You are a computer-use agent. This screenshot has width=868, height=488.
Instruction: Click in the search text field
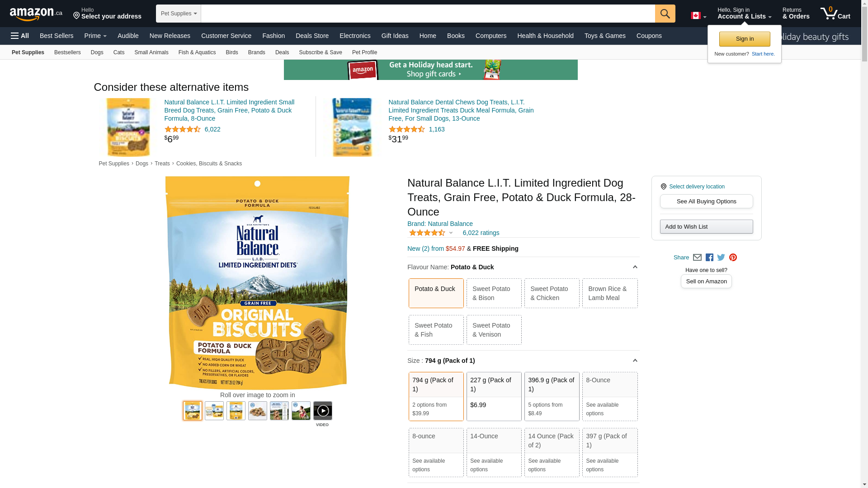point(427,14)
